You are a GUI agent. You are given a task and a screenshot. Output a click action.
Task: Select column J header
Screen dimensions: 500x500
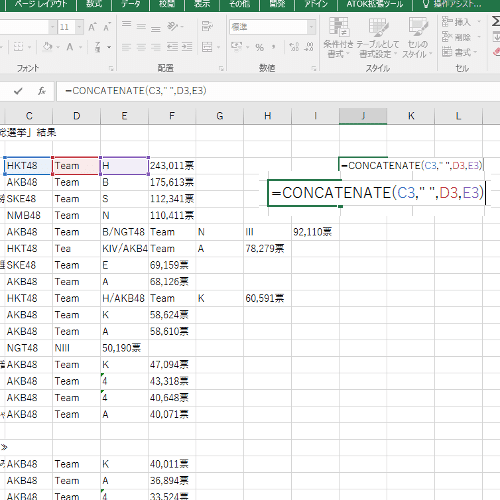[x=363, y=116]
